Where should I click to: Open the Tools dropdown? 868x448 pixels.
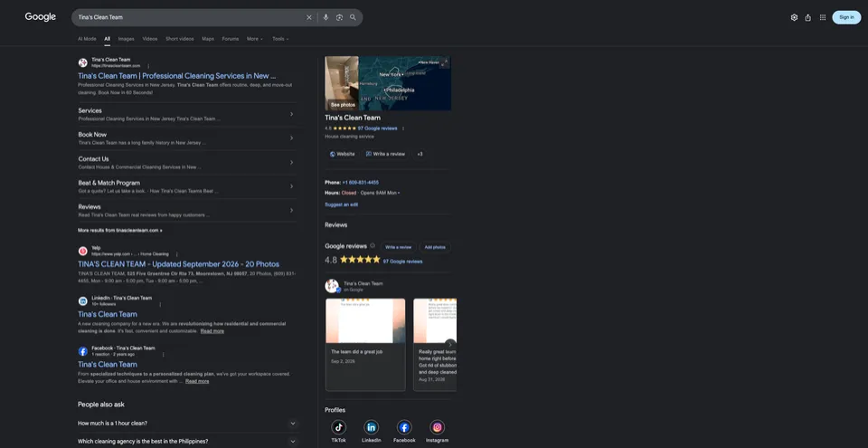280,39
